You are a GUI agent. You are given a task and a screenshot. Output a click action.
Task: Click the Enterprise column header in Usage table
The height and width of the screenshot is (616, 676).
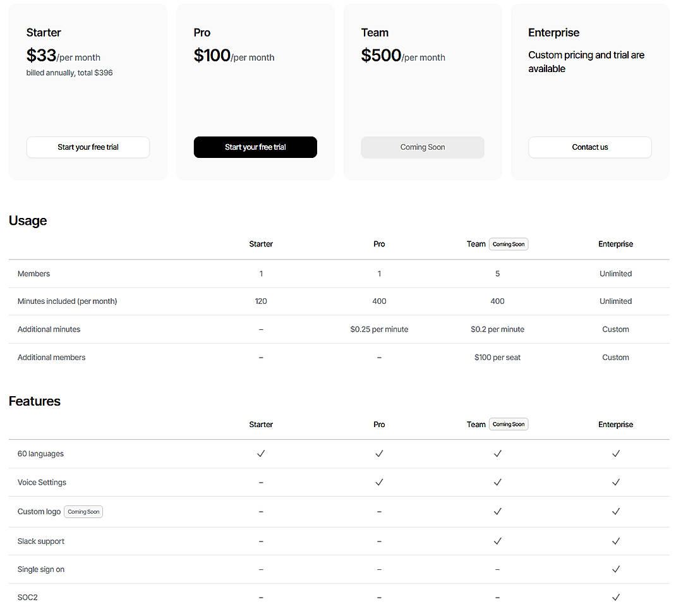point(615,244)
